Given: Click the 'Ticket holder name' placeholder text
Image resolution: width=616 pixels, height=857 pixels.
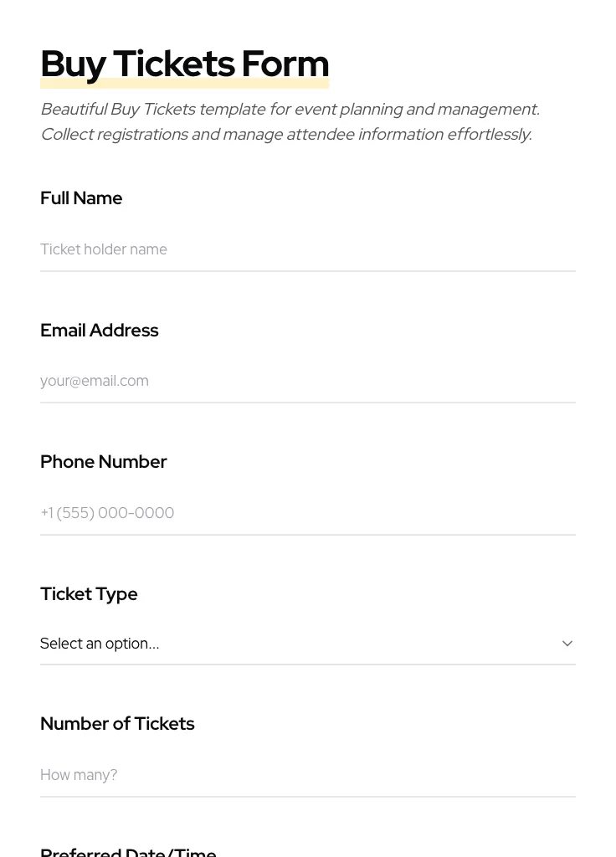Looking at the screenshot, I should pos(104,249).
